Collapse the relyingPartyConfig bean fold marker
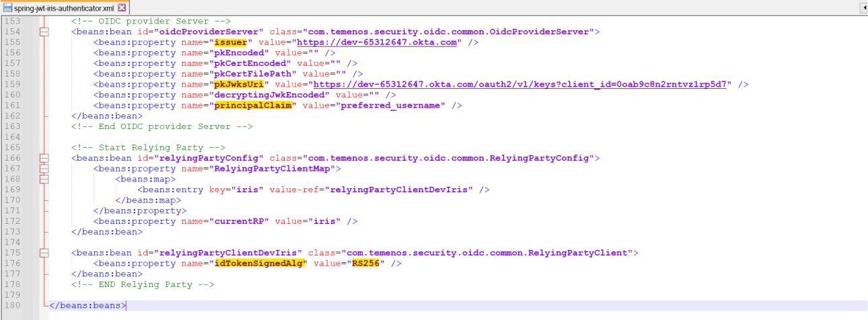This screenshot has width=868, height=320. [x=44, y=158]
